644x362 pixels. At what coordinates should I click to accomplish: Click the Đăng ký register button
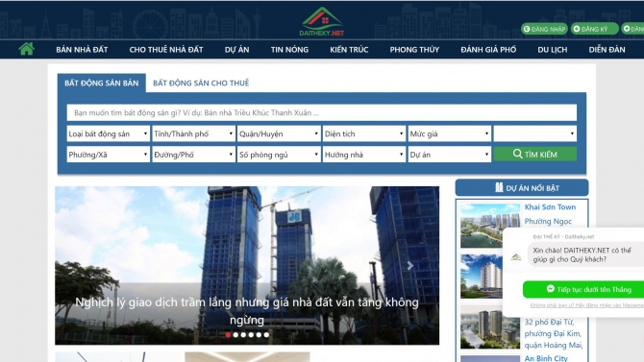[594, 29]
